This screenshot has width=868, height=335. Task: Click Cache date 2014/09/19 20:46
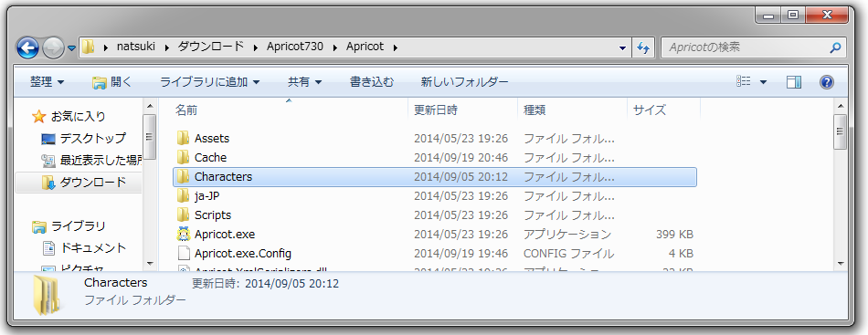point(461,158)
